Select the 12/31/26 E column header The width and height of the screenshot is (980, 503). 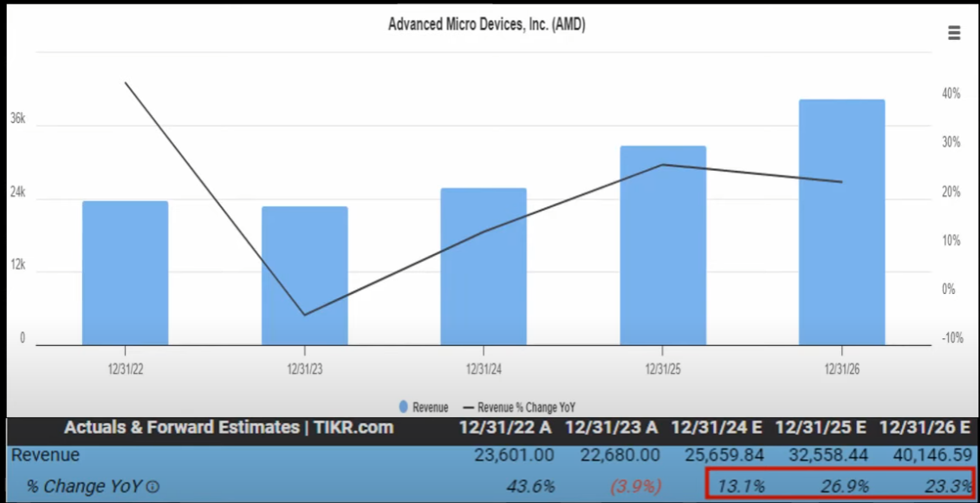pyautogui.click(x=925, y=428)
